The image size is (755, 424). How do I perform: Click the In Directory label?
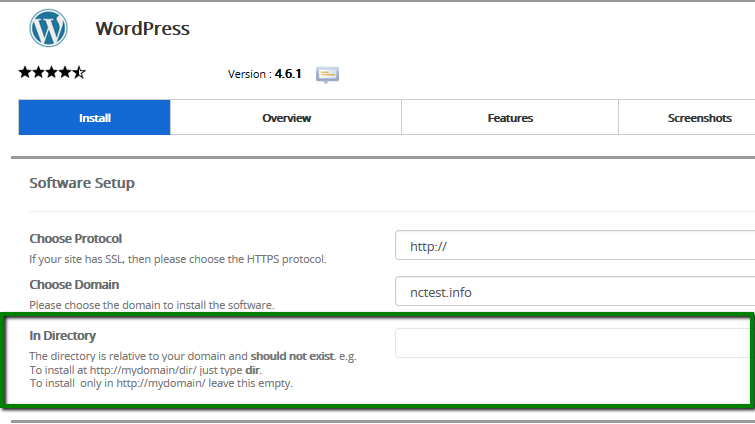tap(62, 336)
